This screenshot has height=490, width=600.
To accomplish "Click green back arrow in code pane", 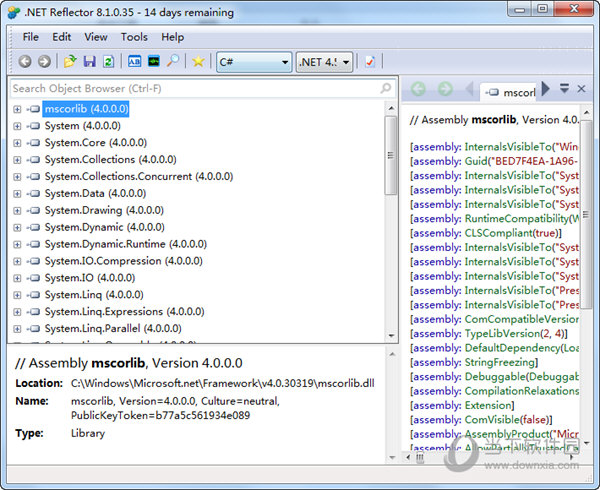I will click(x=418, y=89).
